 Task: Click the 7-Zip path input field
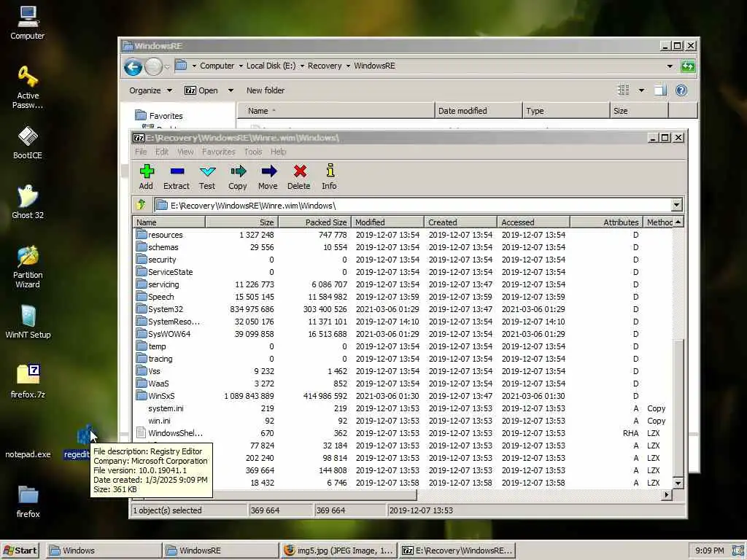coord(413,205)
